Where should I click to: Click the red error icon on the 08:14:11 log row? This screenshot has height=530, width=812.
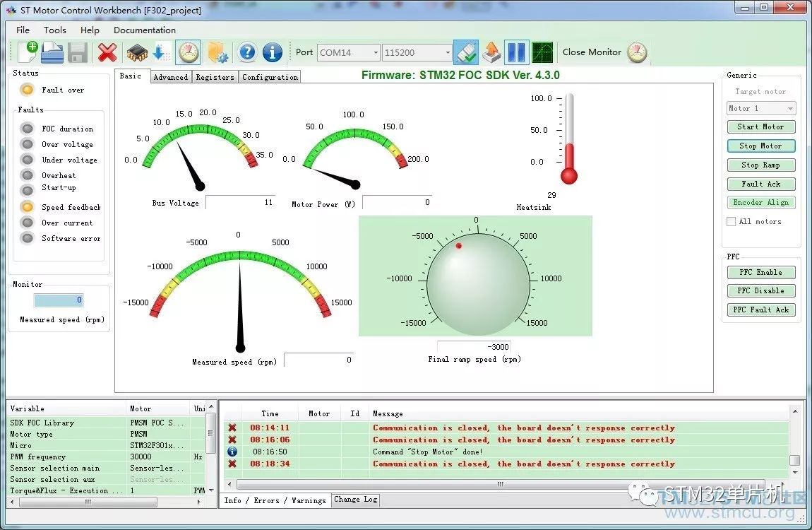click(232, 428)
